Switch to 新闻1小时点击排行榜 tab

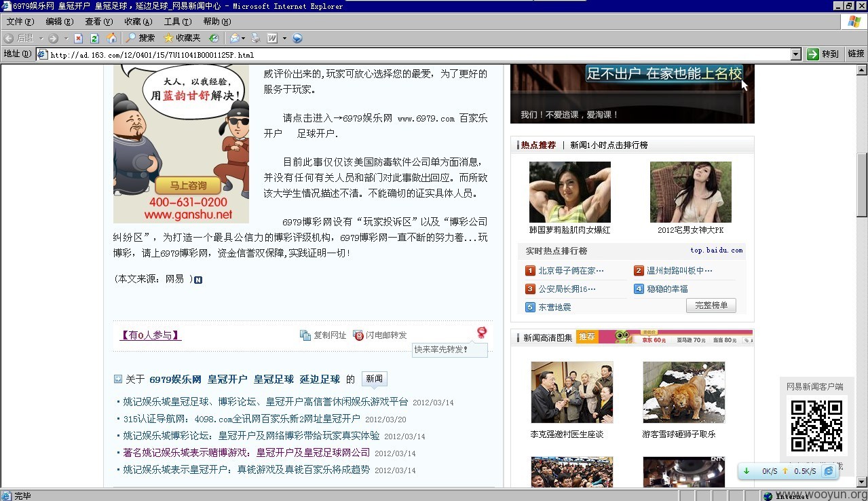click(609, 145)
